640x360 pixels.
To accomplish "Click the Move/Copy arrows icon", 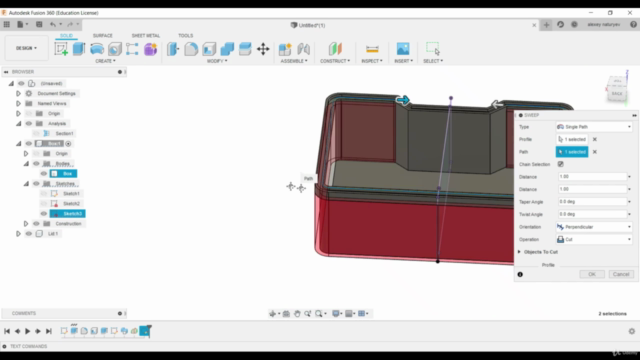I will click(x=263, y=49).
